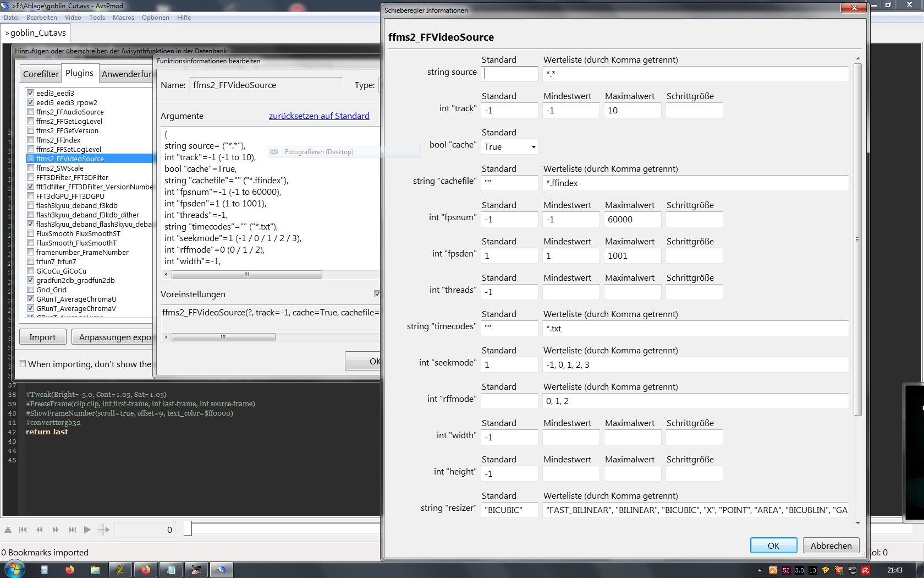Screen dimensions: 924x578
Task: Click the slider dialog's vertical scrollbar
Action: (857, 239)
